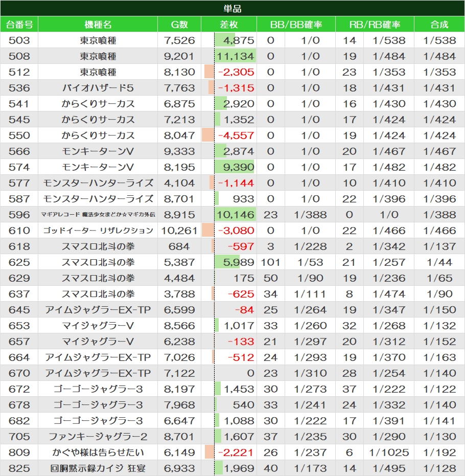The width and height of the screenshot is (465, 476).
Task: Click the combined rate 1/44
Action: pos(439,262)
